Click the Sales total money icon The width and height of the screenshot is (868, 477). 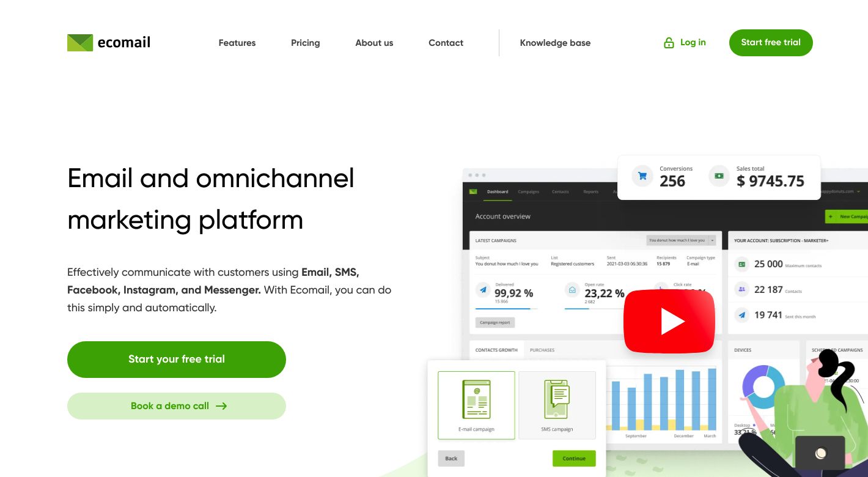click(719, 176)
